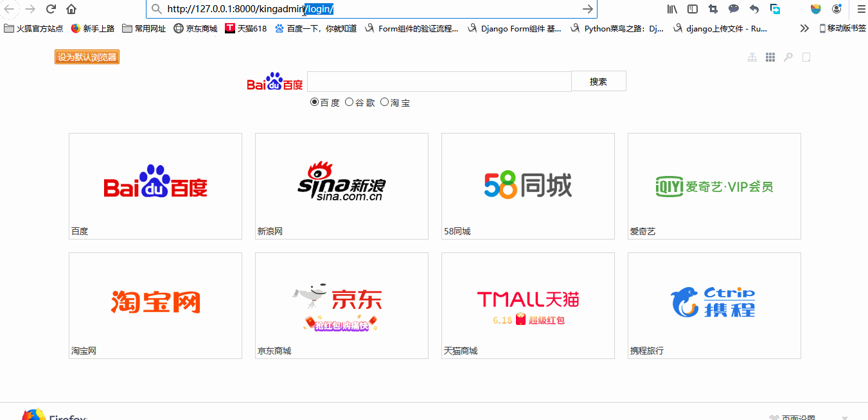Open the 天猫商城 TMALL tile
Viewport: 868px width, 420px height.
point(528,306)
